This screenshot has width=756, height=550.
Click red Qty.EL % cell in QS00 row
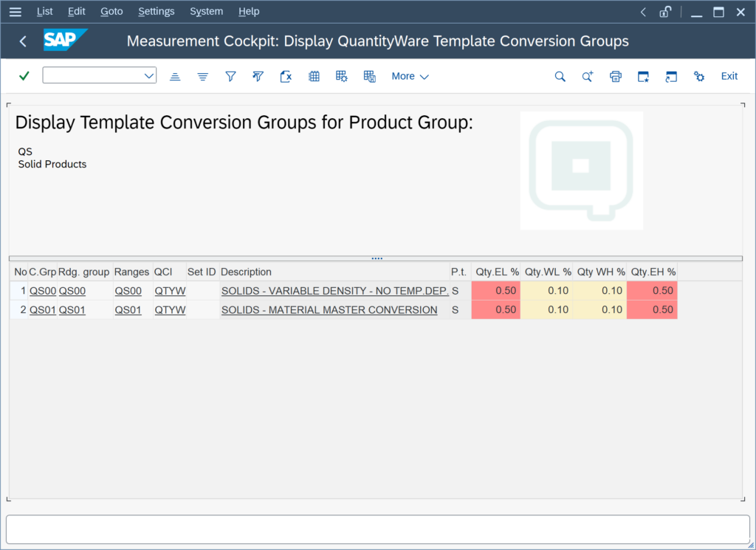[495, 291]
